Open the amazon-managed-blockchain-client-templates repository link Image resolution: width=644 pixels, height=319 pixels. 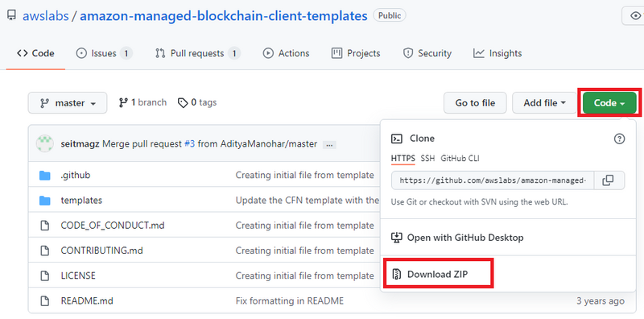[224, 16]
